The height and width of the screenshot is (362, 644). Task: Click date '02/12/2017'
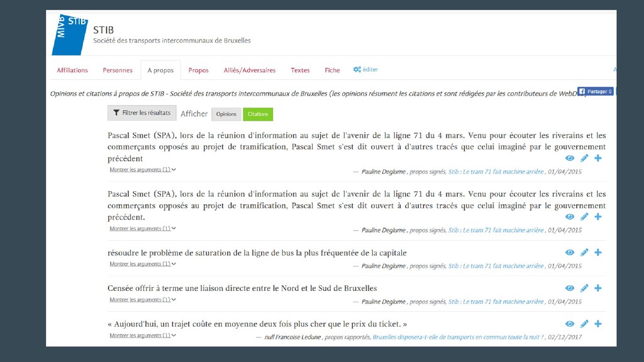[x=565, y=337]
